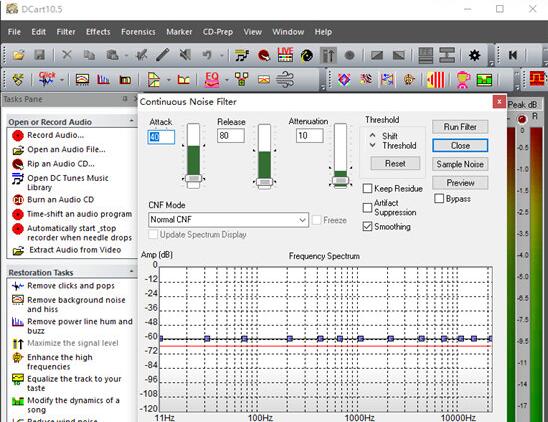Click the pencil edit toolbar icon
Image resolution: width=548 pixels, height=422 pixels.
pyautogui.click(x=163, y=55)
